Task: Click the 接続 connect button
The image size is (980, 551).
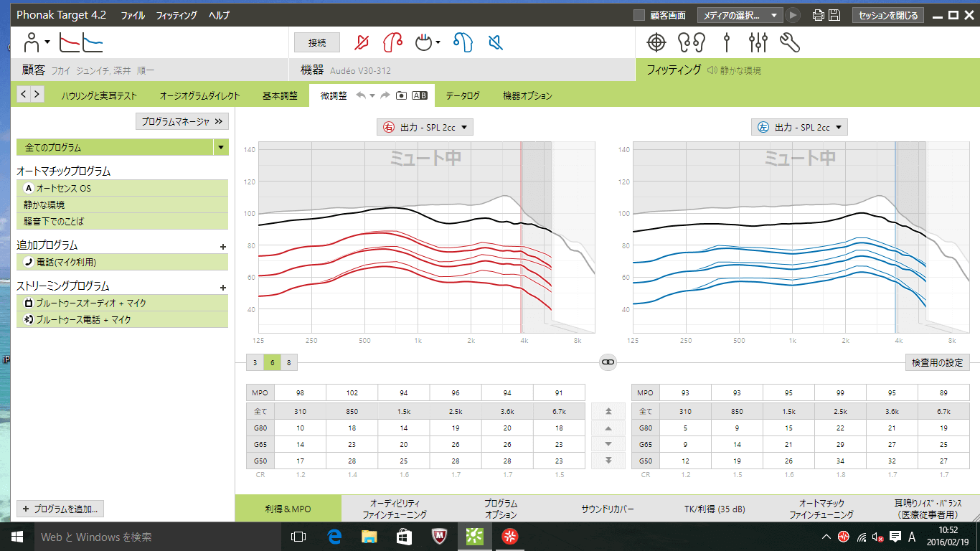Action: pos(317,43)
